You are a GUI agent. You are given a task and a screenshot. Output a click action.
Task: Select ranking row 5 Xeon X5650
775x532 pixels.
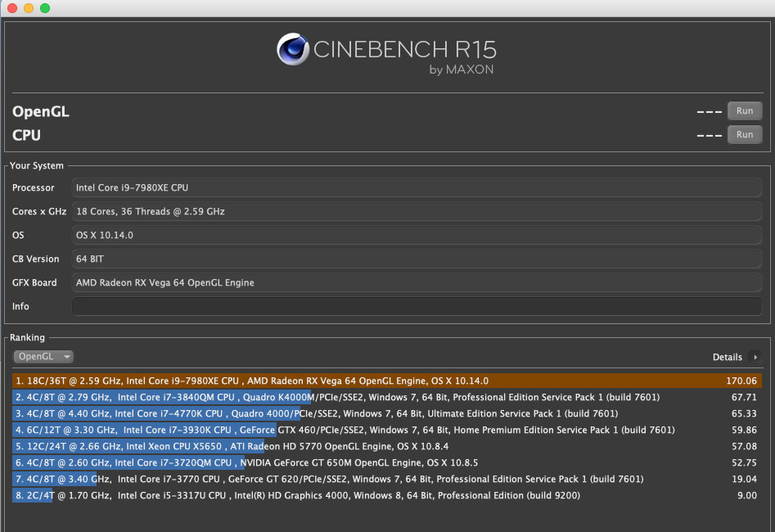click(387, 446)
